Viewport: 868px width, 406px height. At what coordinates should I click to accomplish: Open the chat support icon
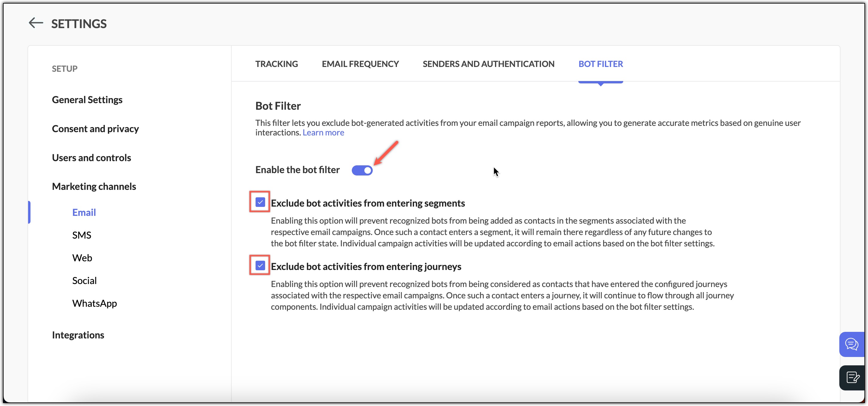[852, 344]
